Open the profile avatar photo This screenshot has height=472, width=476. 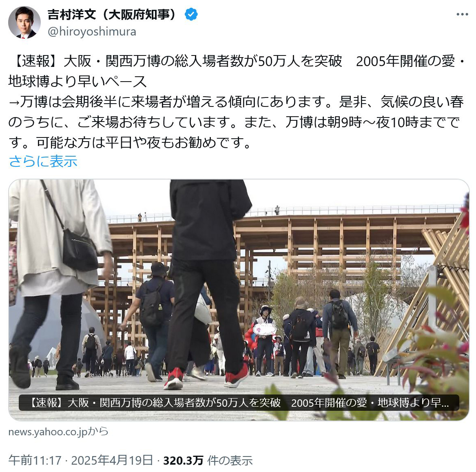[x=24, y=22]
